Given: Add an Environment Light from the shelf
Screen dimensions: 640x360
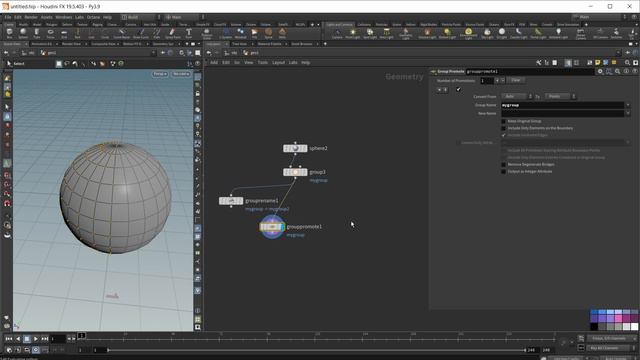Looking at the screenshot, I should pos(469,33).
